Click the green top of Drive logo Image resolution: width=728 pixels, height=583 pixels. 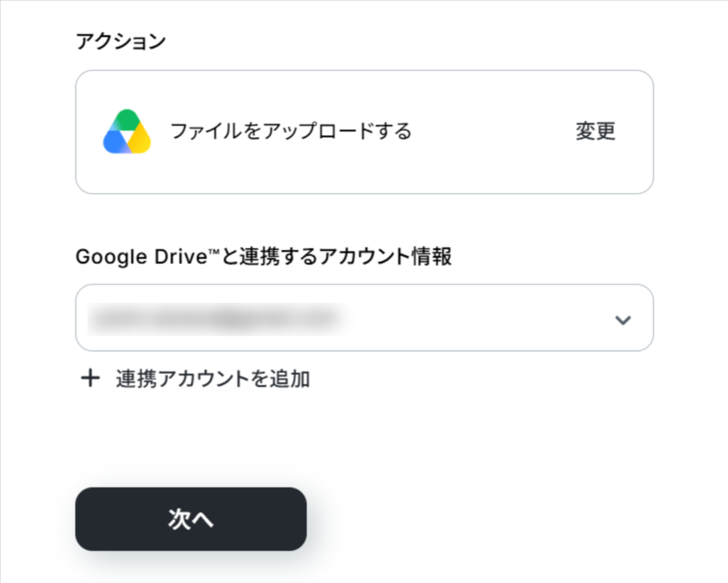click(x=127, y=119)
